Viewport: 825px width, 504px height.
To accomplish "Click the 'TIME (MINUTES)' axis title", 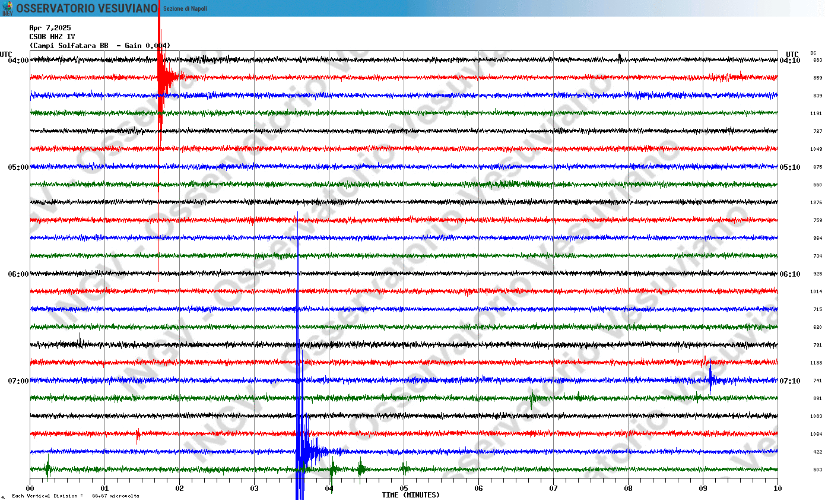I will (x=411, y=495).
